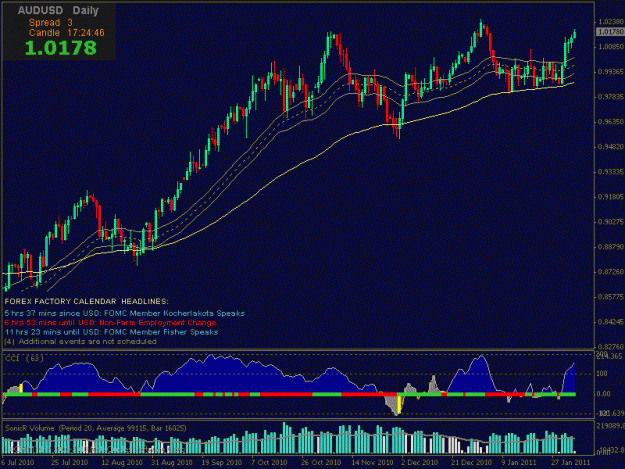Click the 27 Jan 2011 date label
The image size is (625, 469).
pyautogui.click(x=570, y=463)
